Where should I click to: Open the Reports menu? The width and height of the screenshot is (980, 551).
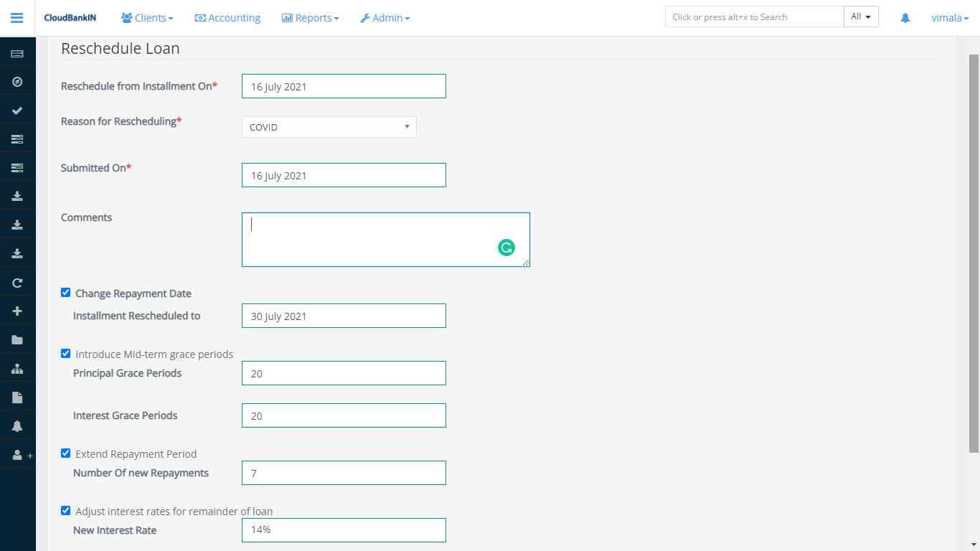(x=311, y=18)
